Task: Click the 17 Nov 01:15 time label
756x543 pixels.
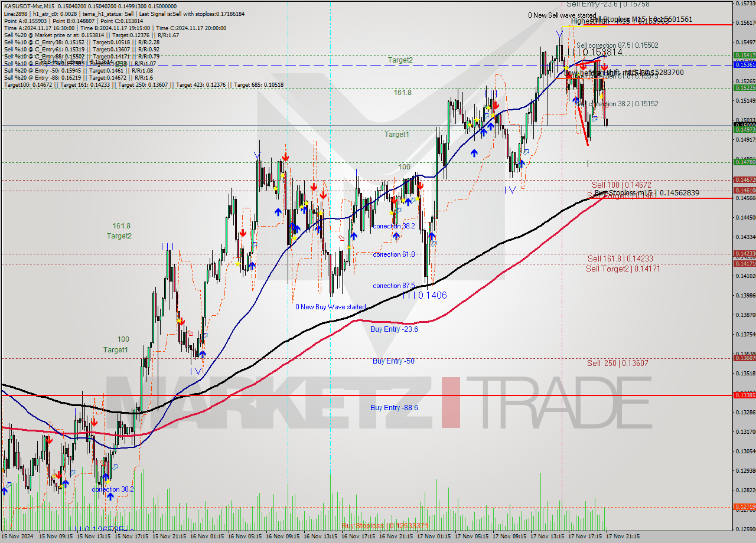Action: click(434, 537)
